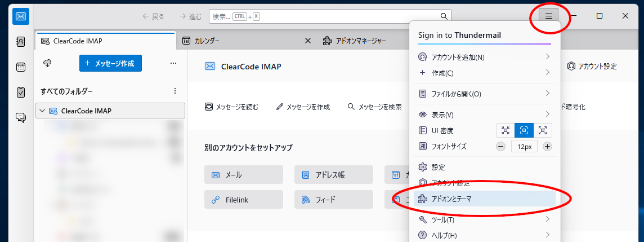Set up a new メール account
644x242 pixels.
click(x=244, y=174)
